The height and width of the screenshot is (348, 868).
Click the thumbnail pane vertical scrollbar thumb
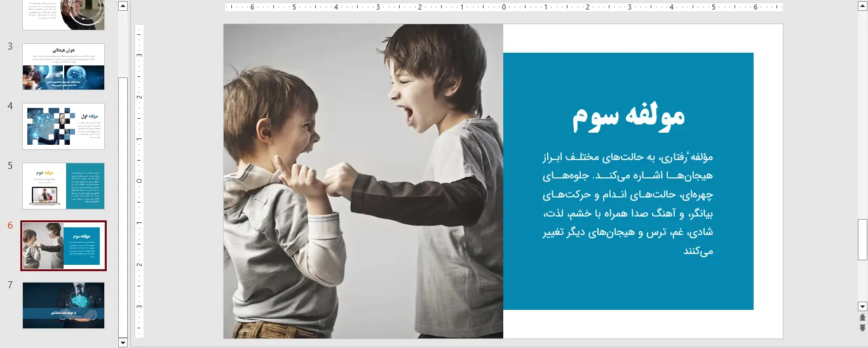pos(123,207)
